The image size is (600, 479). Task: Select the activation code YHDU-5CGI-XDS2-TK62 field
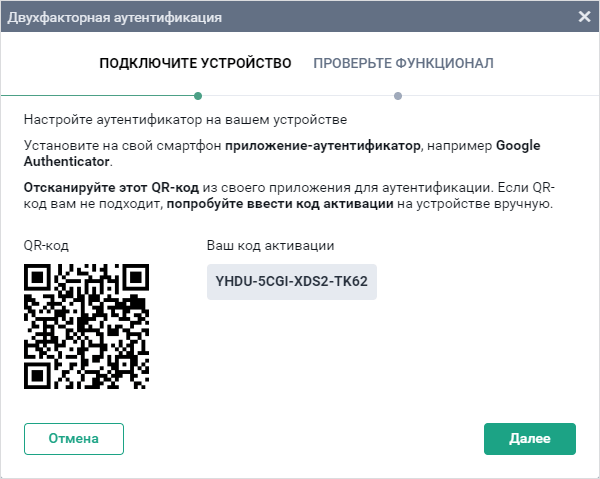tap(291, 282)
